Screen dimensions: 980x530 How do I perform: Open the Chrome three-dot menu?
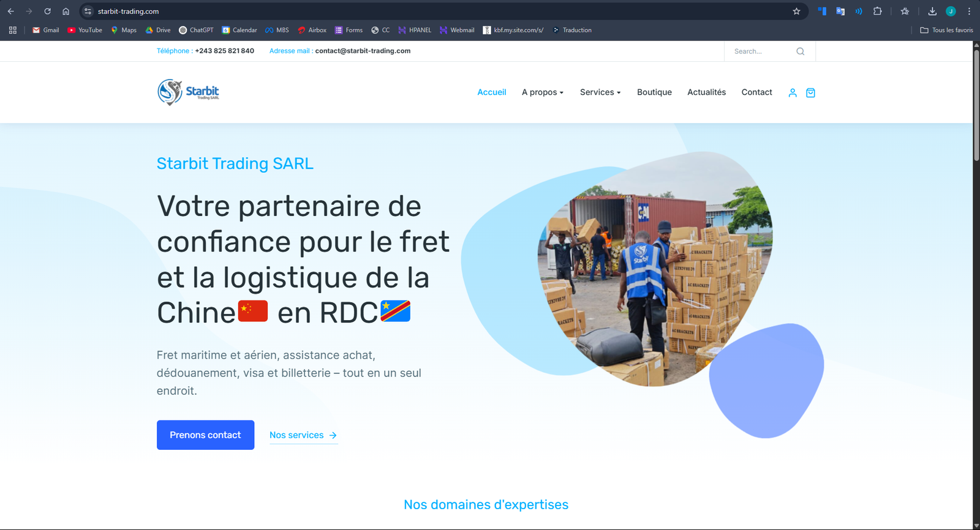[x=969, y=11]
